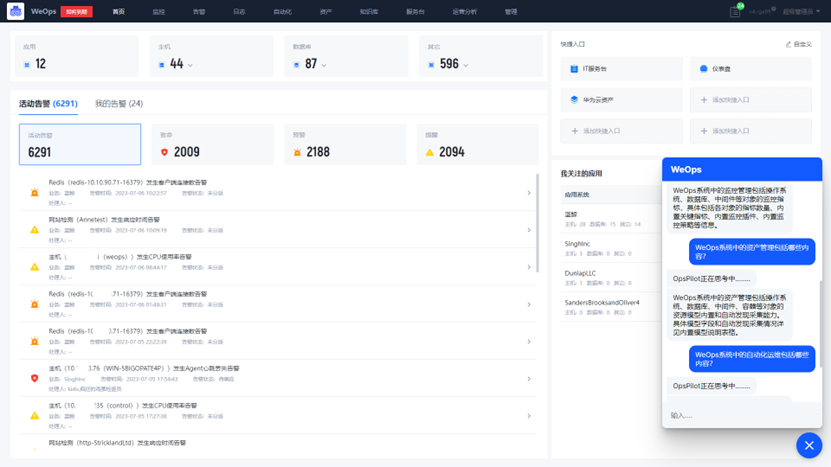Click the red badge next to WeOps

[76, 12]
